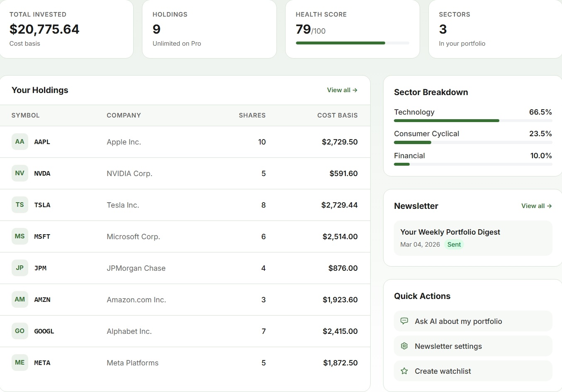The height and width of the screenshot is (392, 562).
Task: Click the JP badge for JPMorgan
Action: [x=20, y=268]
